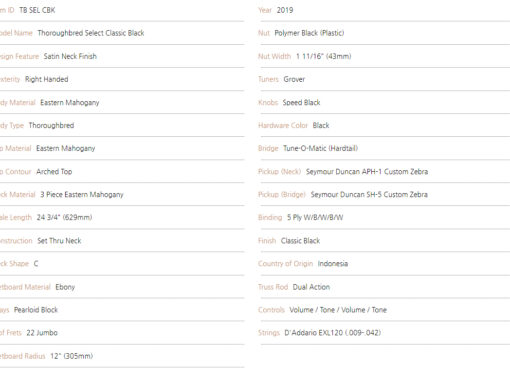The height and width of the screenshot is (382, 510).
Task: Click Seymour Duncan APH-1 Custom Zebra neck pickup
Action: coord(367,172)
